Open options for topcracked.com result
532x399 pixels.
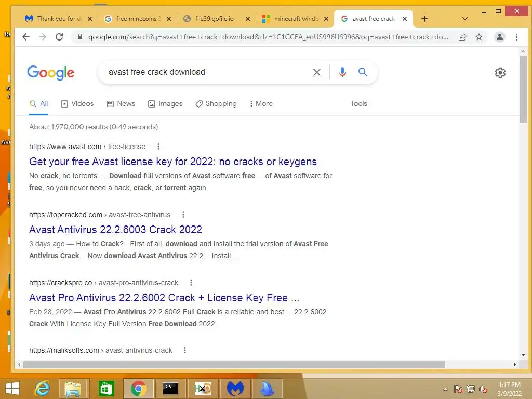click(183, 215)
